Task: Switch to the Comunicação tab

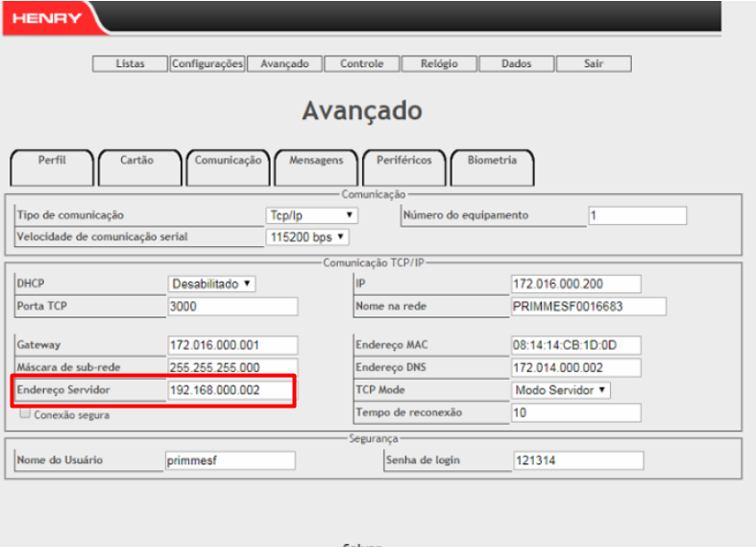Action: click(x=228, y=167)
